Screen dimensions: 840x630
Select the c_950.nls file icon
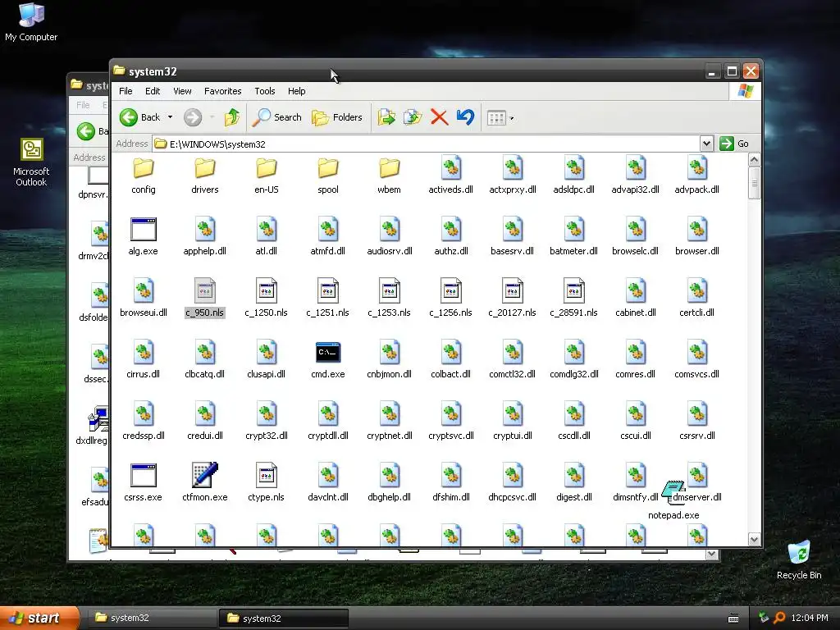(204, 291)
